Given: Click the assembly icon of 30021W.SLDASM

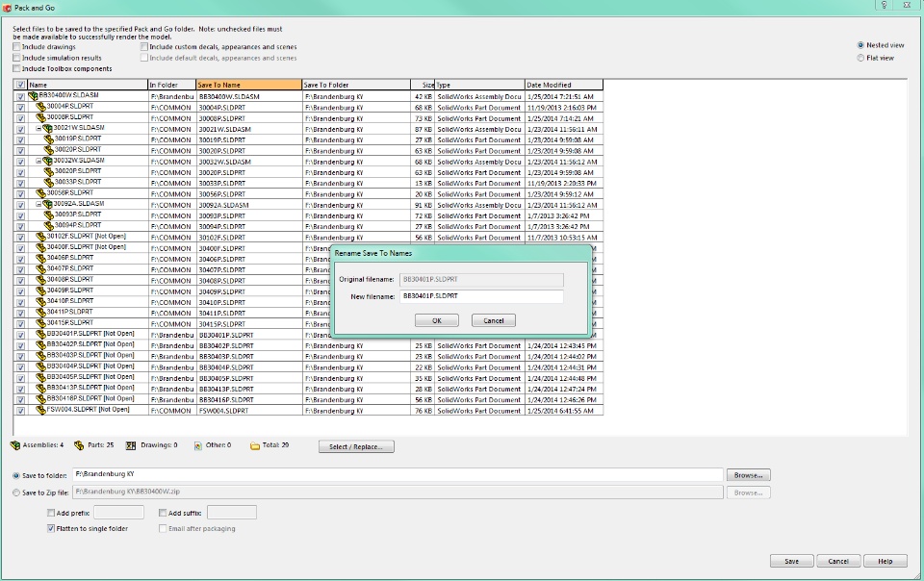Looking at the screenshot, I should (x=48, y=128).
